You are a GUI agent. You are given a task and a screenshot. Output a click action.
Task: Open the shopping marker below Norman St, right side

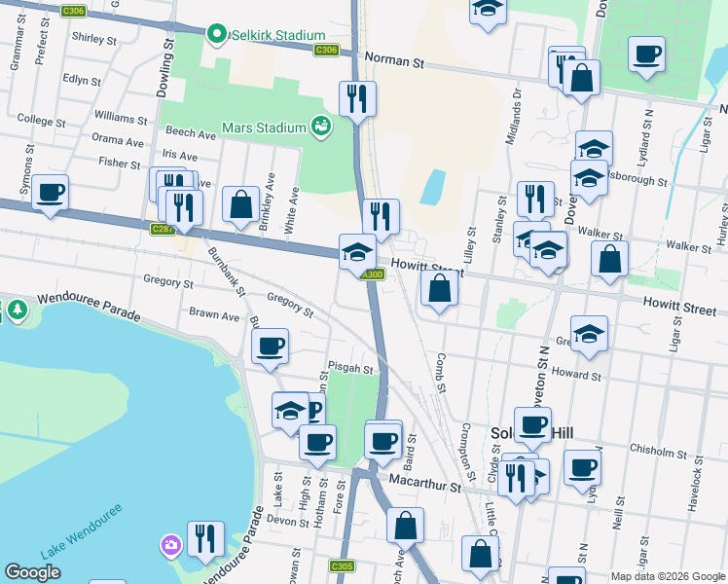click(581, 81)
